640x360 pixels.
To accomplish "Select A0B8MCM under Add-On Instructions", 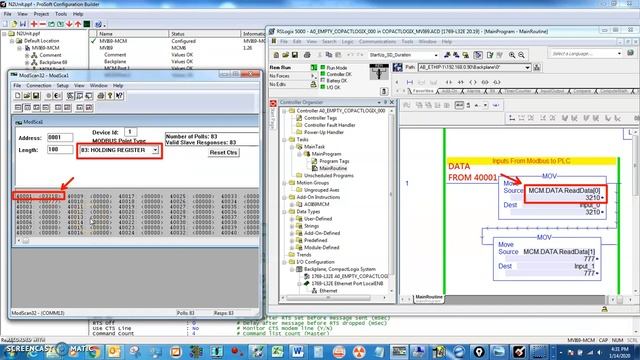I will 316,204.
